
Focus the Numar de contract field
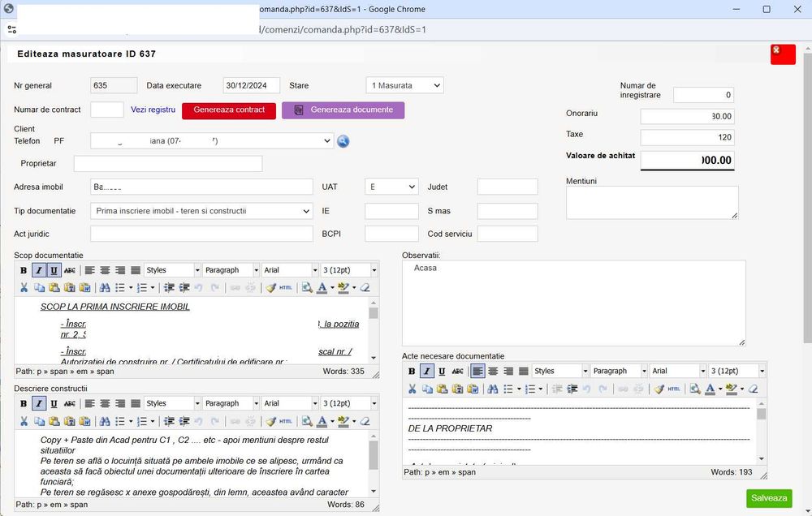[x=107, y=110]
